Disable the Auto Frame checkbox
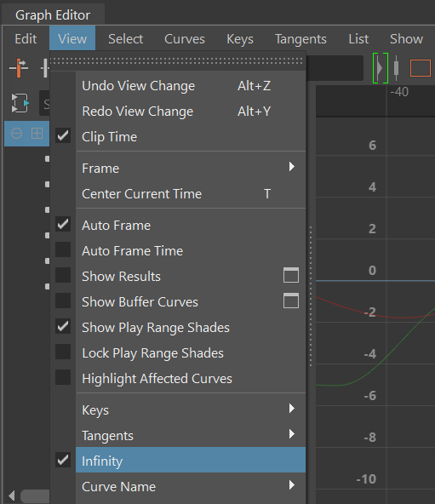 coord(63,225)
